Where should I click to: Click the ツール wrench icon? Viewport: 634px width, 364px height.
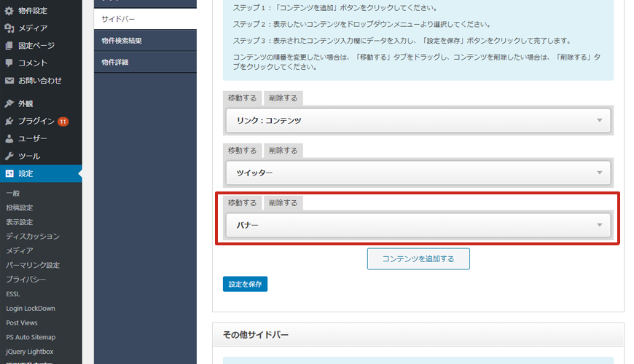pyautogui.click(x=9, y=156)
